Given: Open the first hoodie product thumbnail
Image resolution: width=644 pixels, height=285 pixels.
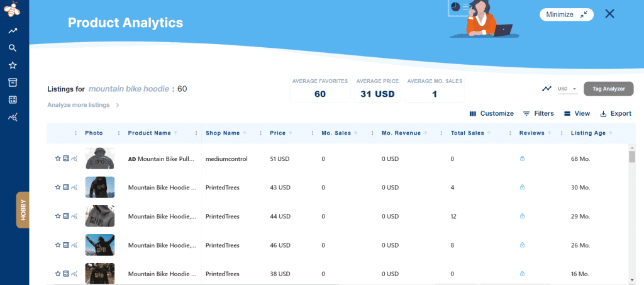Looking at the screenshot, I should click(100, 159).
